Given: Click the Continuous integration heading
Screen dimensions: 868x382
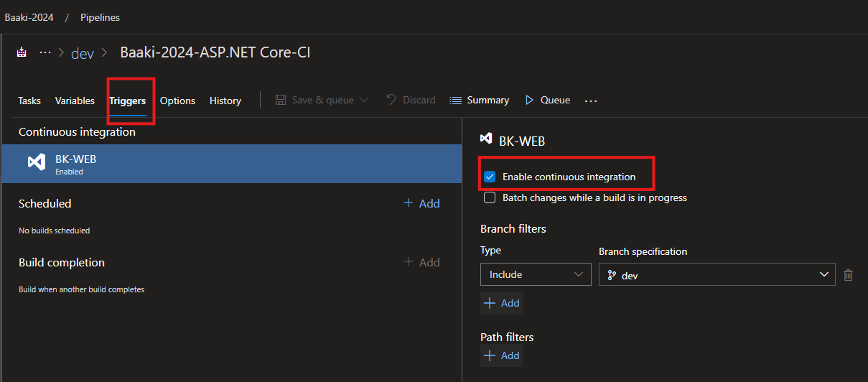Looking at the screenshot, I should coord(77,131).
